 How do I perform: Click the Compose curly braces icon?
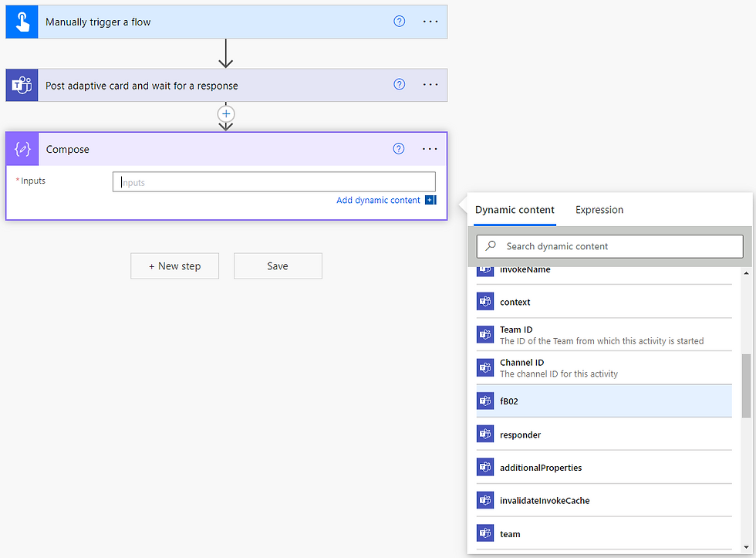point(22,149)
